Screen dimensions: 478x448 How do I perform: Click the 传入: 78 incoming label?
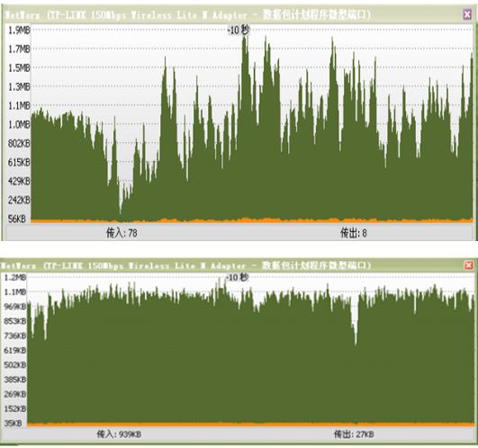122,233
